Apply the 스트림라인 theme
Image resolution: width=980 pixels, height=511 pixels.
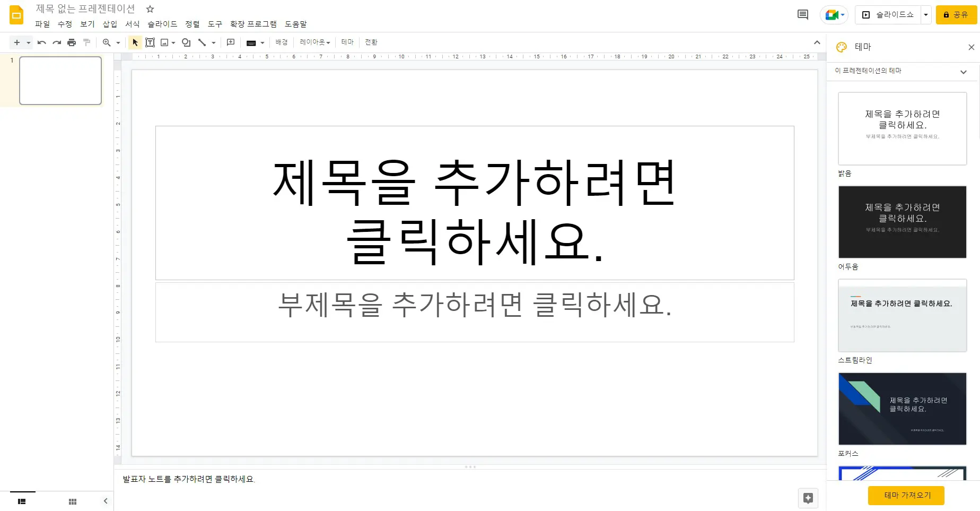pos(902,315)
